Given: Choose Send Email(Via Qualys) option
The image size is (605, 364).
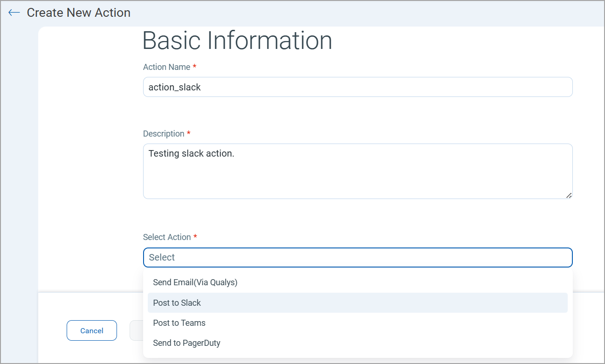Looking at the screenshot, I should pos(195,282).
